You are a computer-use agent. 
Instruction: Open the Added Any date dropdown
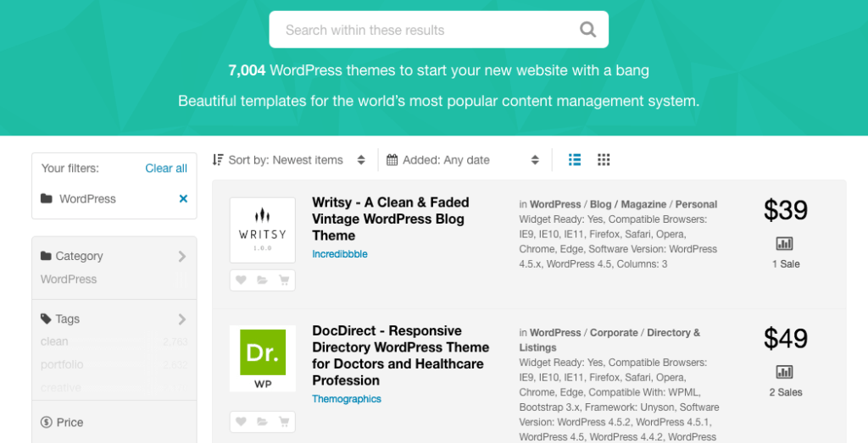463,160
